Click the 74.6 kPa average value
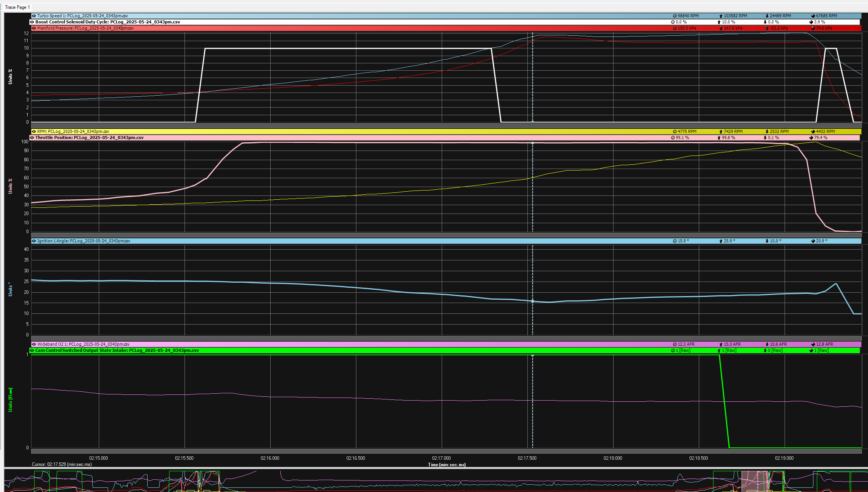 pyautogui.click(x=824, y=28)
